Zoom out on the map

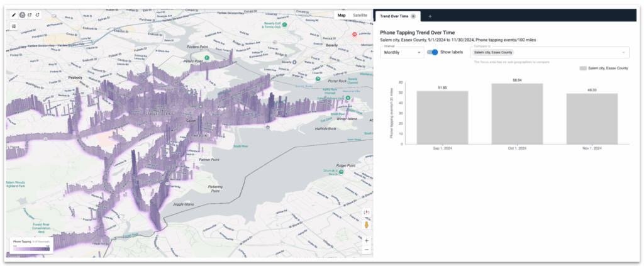(366, 250)
